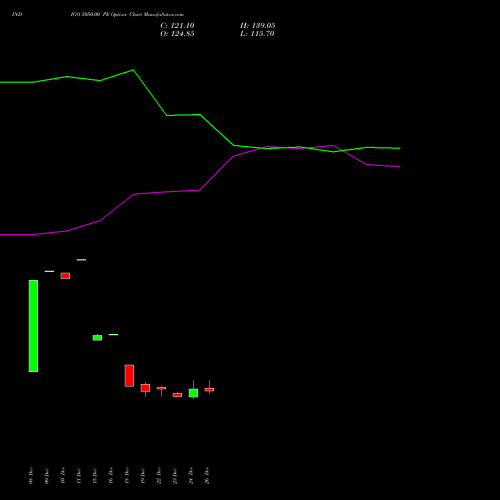Click the 08 Dec date axis label
Image resolution: width=500 pixels, height=500 pixels.
click(31, 476)
